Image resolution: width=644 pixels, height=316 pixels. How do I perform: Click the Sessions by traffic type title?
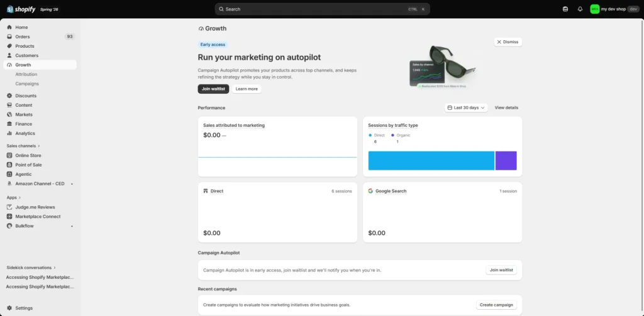pos(393,125)
